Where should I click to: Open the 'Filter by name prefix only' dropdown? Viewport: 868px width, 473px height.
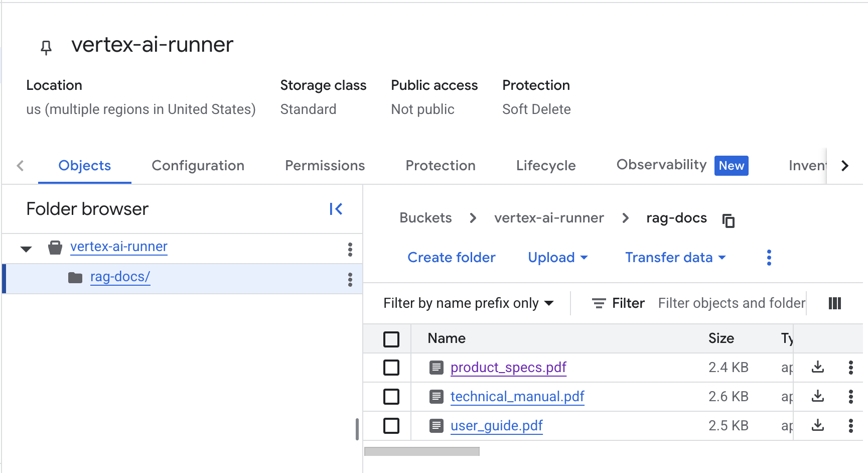pyautogui.click(x=468, y=303)
